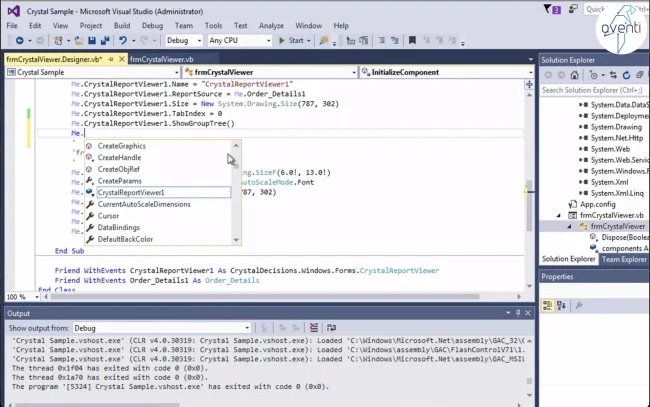Screen dimensions: 650x407
Task: Click the notifications flag icon
Action: coord(548,9)
